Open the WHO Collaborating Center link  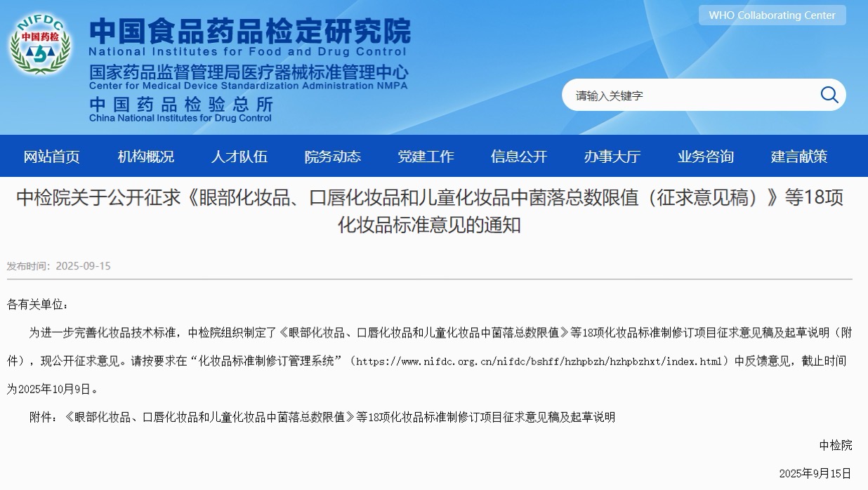tap(772, 15)
